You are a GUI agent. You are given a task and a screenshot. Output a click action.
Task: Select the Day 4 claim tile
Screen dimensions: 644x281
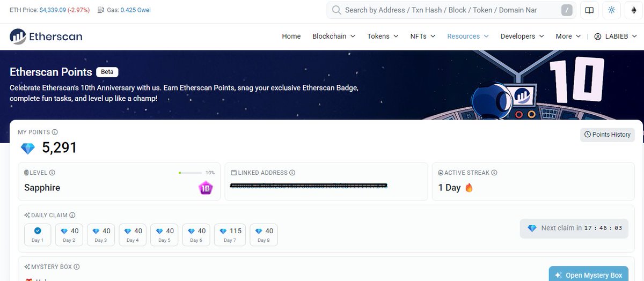(x=133, y=234)
